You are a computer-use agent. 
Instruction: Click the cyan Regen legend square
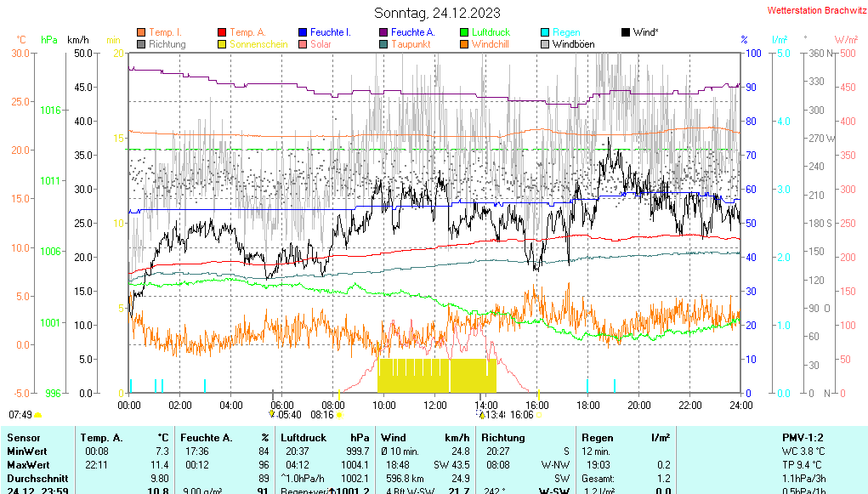545,32
